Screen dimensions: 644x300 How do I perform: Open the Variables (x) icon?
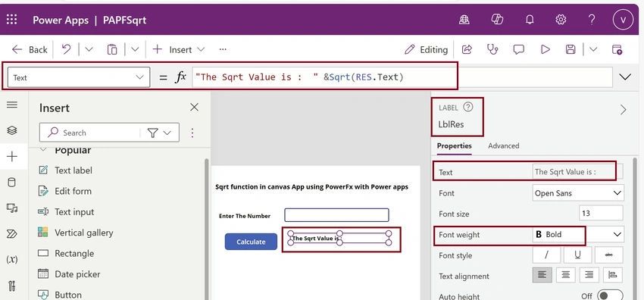pyautogui.click(x=12, y=259)
